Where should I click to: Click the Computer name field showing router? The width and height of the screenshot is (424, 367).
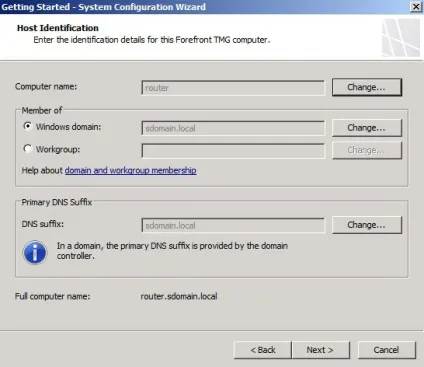click(233, 88)
